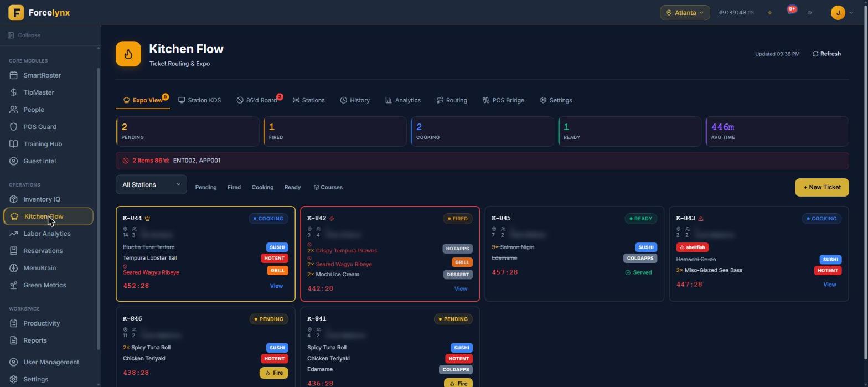
Task: Fire ticket K-841
Action: pos(458,383)
